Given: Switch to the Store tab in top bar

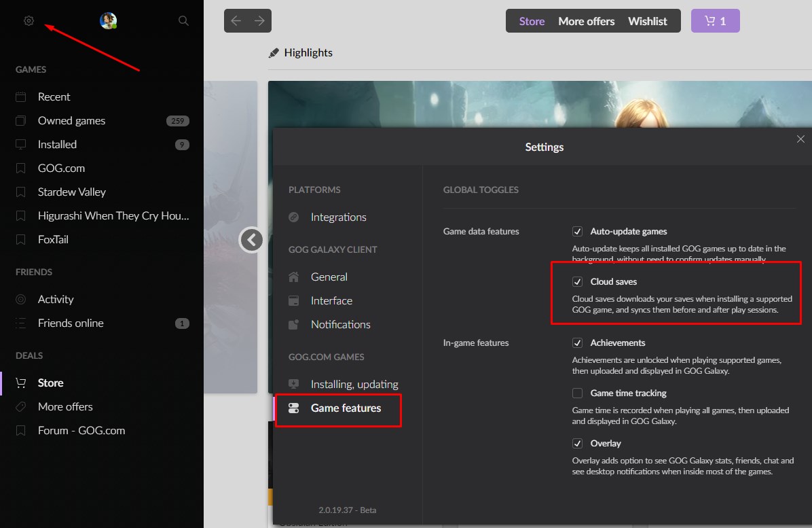Looking at the screenshot, I should click(x=532, y=21).
